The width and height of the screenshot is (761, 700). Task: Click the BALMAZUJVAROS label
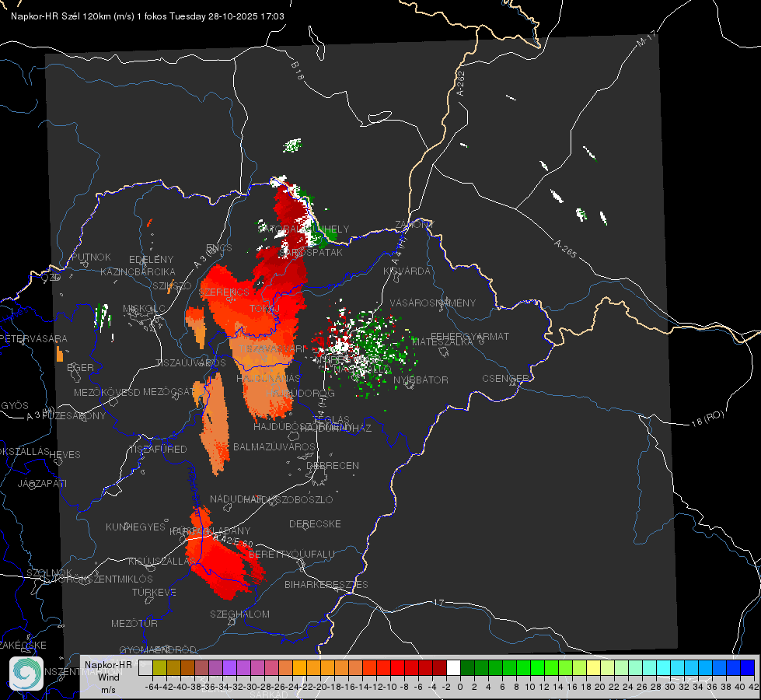[274, 446]
